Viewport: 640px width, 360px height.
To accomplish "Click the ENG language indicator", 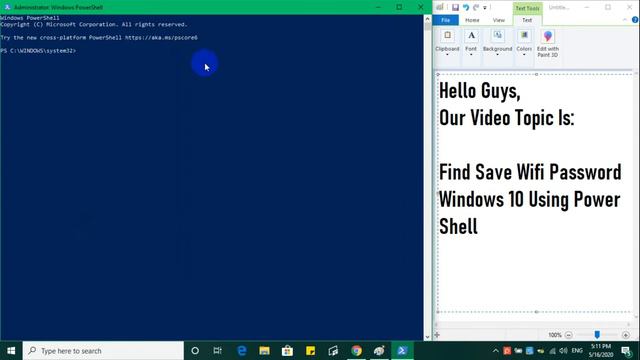I will click(577, 351).
